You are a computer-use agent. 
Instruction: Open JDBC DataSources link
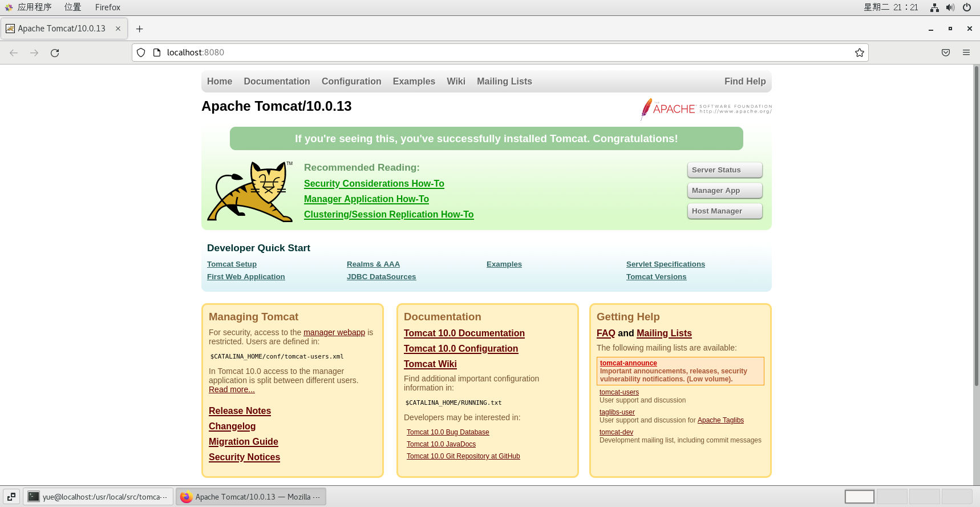click(x=381, y=276)
